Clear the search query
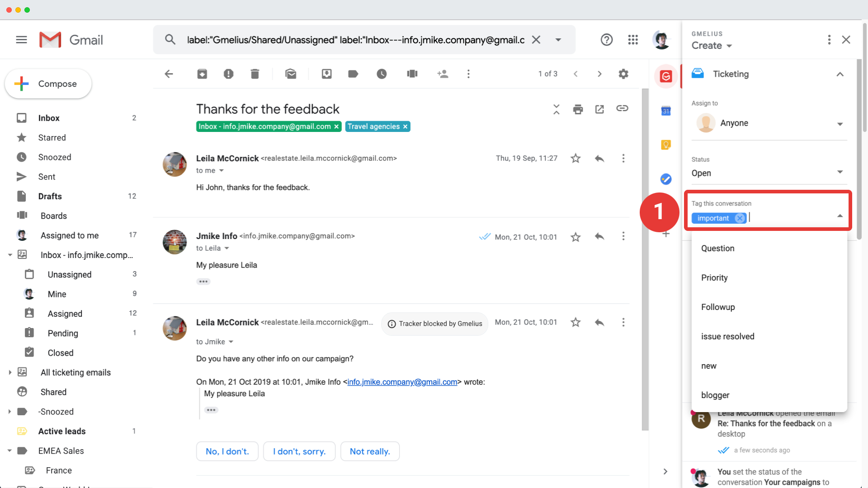 coord(536,40)
